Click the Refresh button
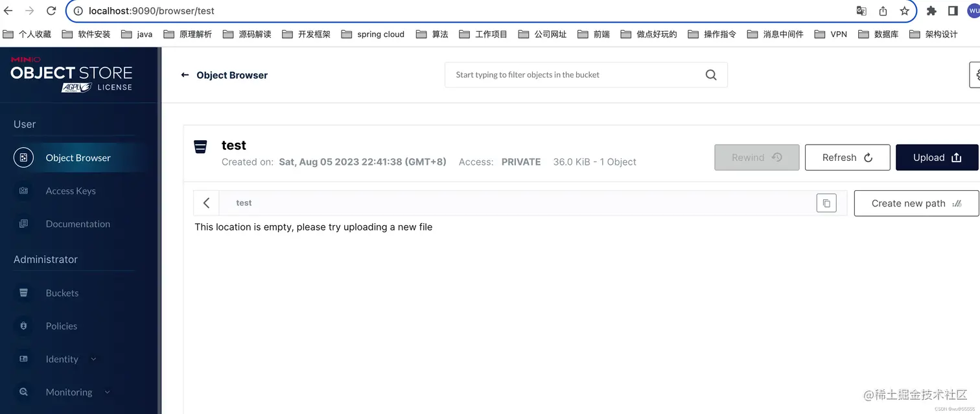The width and height of the screenshot is (980, 414). [847, 158]
